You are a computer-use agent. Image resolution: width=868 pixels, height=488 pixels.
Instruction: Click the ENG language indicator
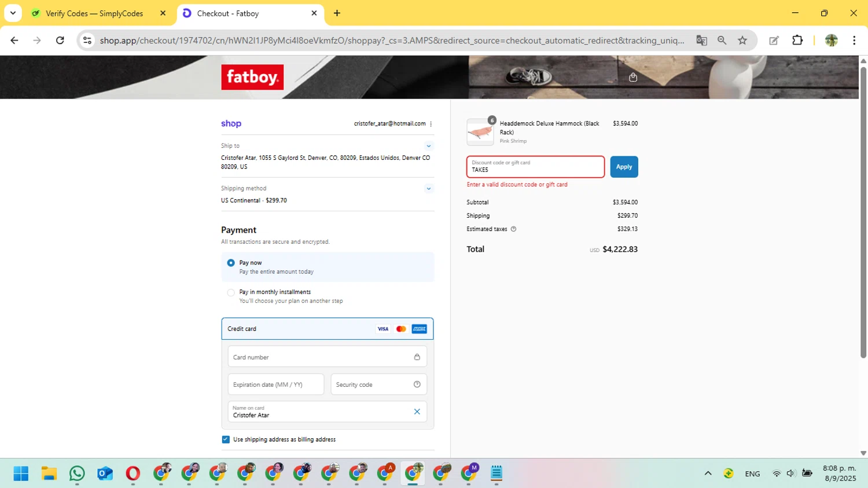753,474
